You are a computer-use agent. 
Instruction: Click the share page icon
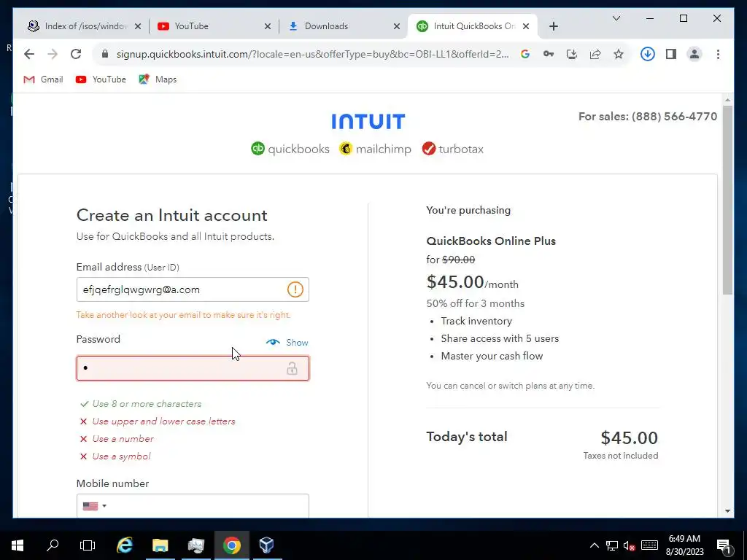pyautogui.click(x=595, y=54)
